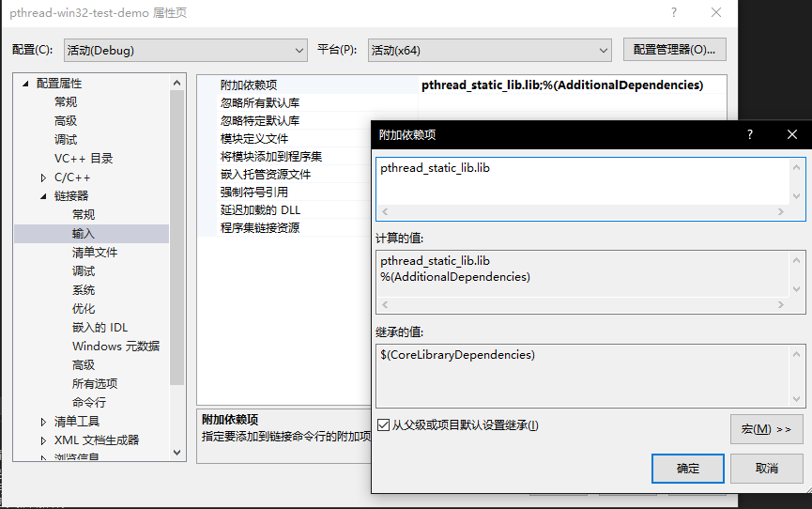Close the 附加依赖项 dialog

tap(791, 135)
